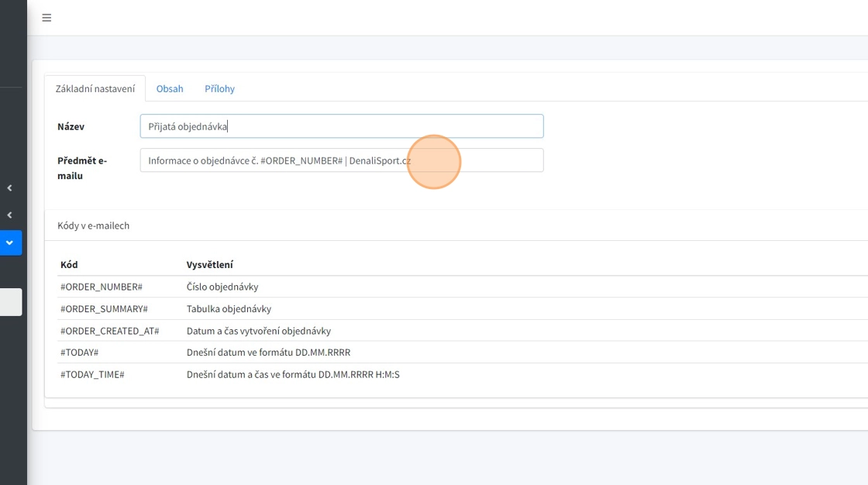Focus the Předmět e-mailu input field
This screenshot has height=485, width=868.
341,160
